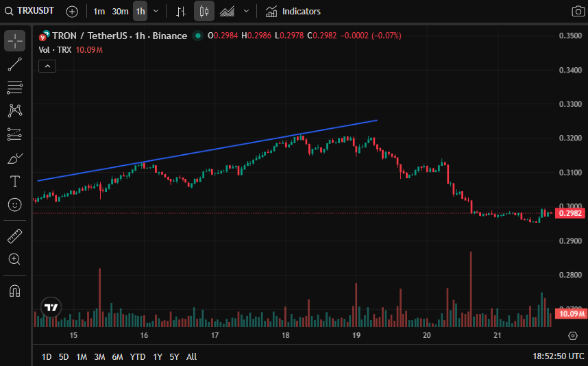Click date label 21 on time axis

coord(498,335)
